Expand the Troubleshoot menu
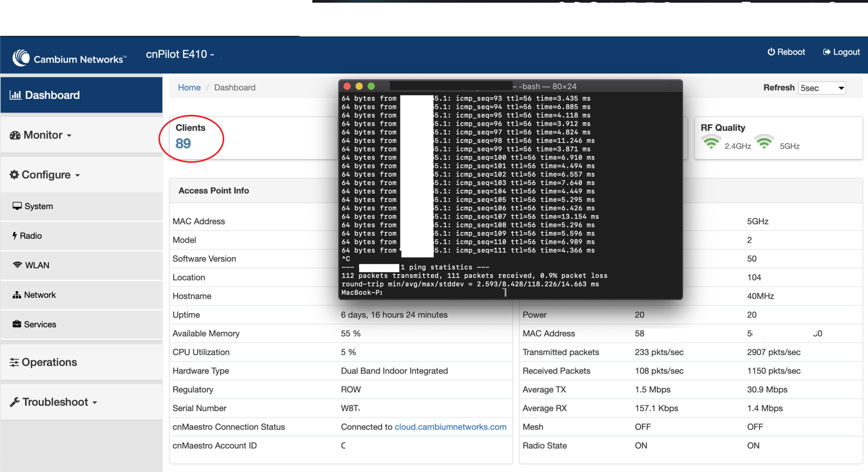This screenshot has height=472, width=868. click(53, 402)
